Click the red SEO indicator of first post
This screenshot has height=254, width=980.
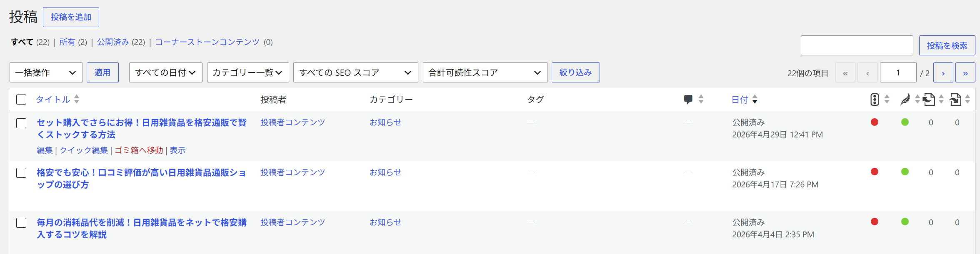[x=875, y=122]
